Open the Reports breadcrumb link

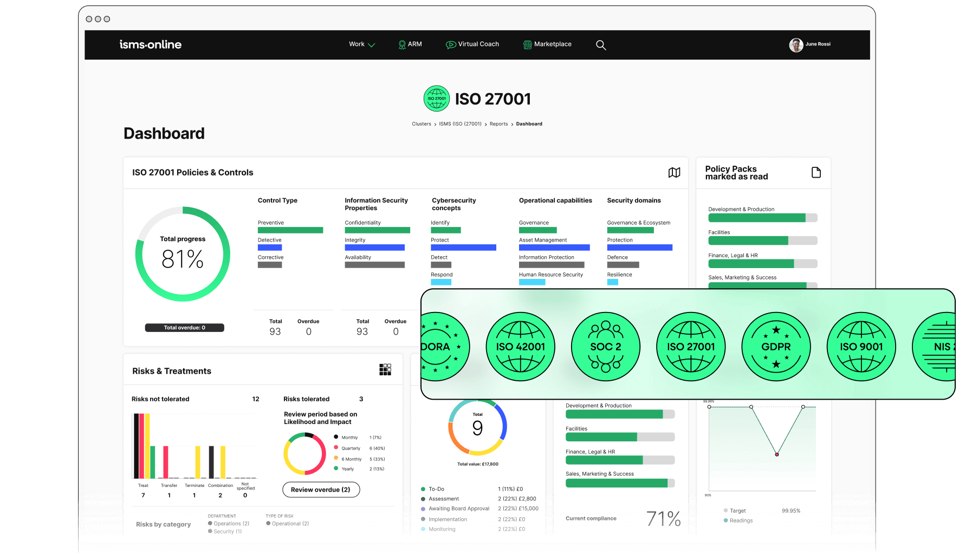(498, 124)
